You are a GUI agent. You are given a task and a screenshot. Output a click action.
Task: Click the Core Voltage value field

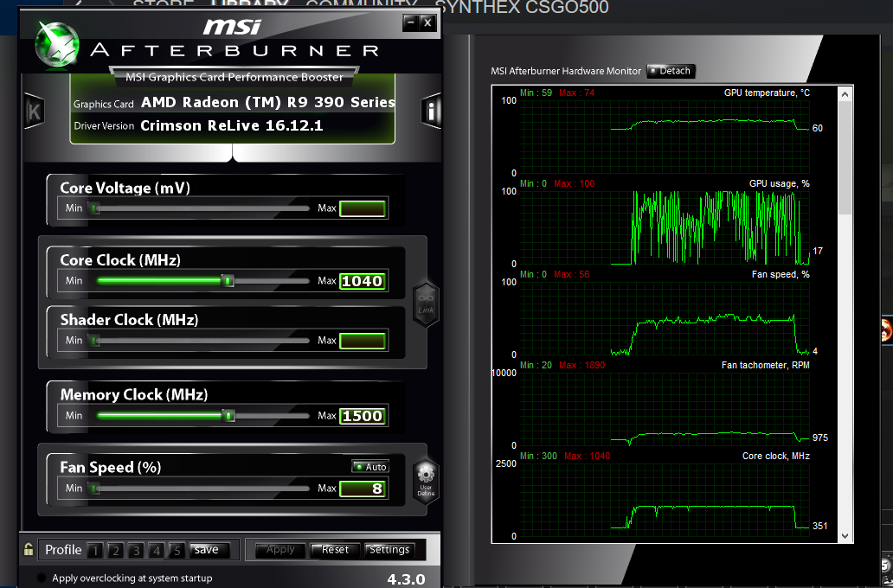[x=363, y=208]
